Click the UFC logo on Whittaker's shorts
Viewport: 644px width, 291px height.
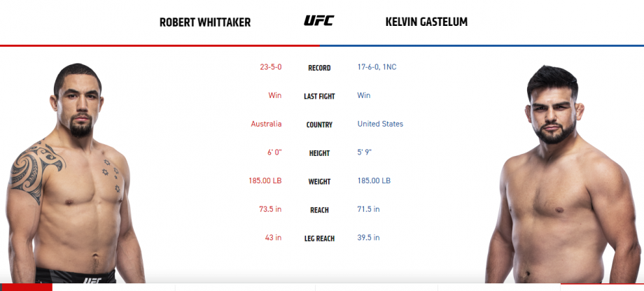pyautogui.click(x=92, y=281)
